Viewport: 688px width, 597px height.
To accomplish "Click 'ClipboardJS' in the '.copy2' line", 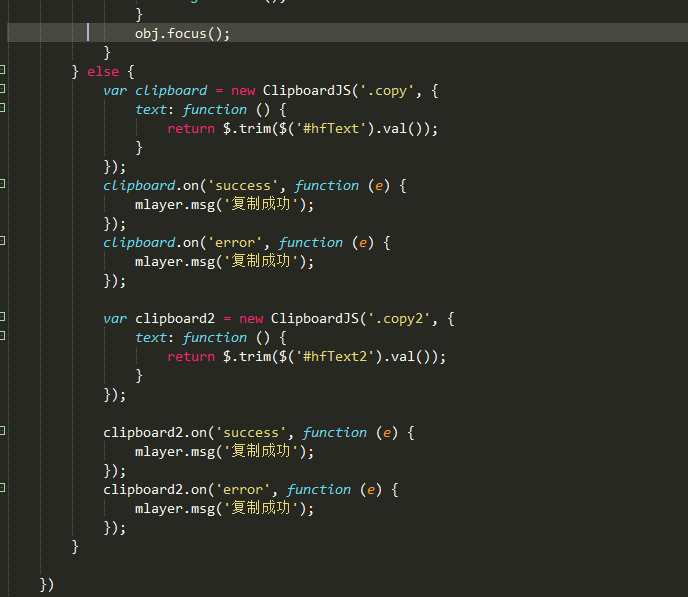I will click(x=315, y=318).
